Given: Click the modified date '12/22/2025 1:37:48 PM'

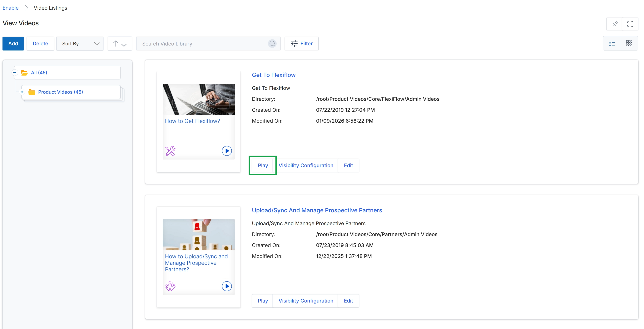Looking at the screenshot, I should pos(344,256).
